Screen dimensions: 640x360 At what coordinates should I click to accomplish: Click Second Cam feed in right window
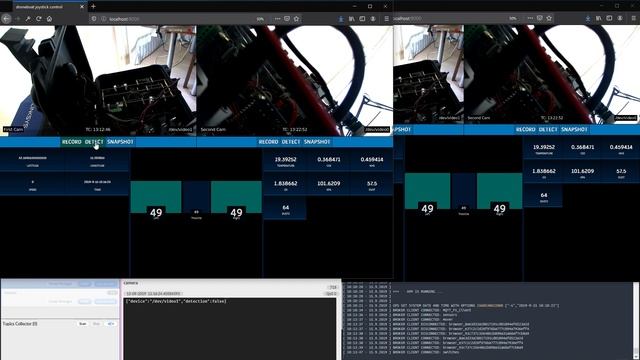click(x=552, y=74)
